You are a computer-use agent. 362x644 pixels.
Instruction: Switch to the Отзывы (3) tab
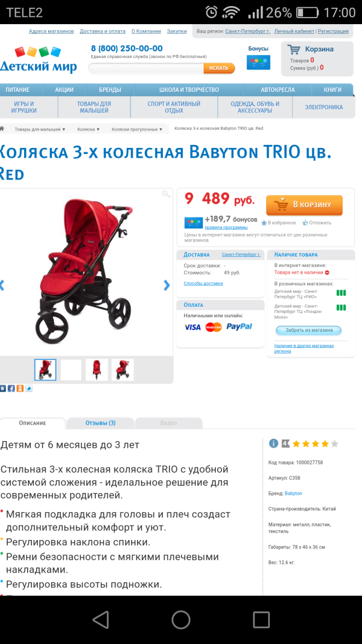coord(100,423)
